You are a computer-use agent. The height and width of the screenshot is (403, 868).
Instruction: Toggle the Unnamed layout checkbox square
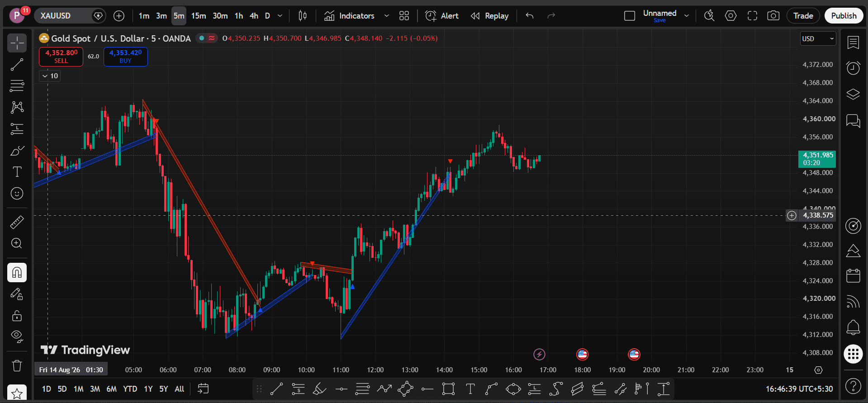(x=630, y=16)
